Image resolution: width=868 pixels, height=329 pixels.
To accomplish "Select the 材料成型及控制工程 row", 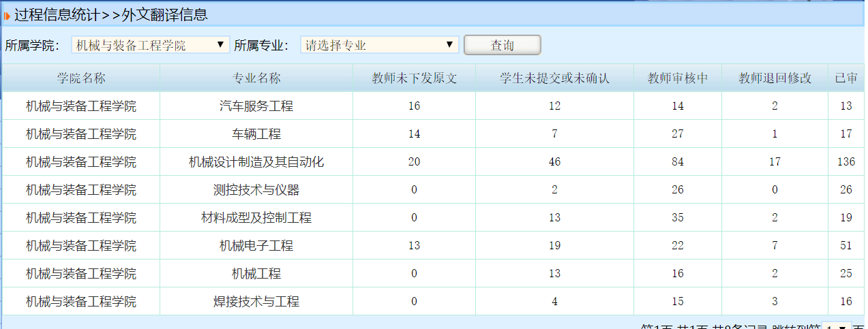I will click(x=256, y=218).
